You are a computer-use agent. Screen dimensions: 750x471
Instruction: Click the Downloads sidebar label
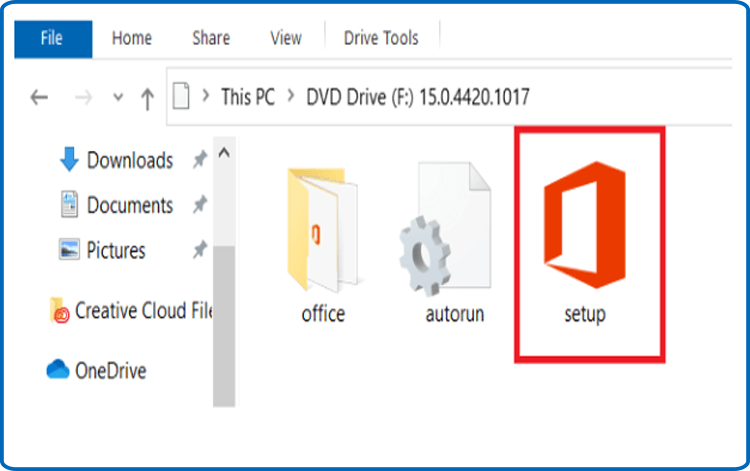(x=130, y=160)
